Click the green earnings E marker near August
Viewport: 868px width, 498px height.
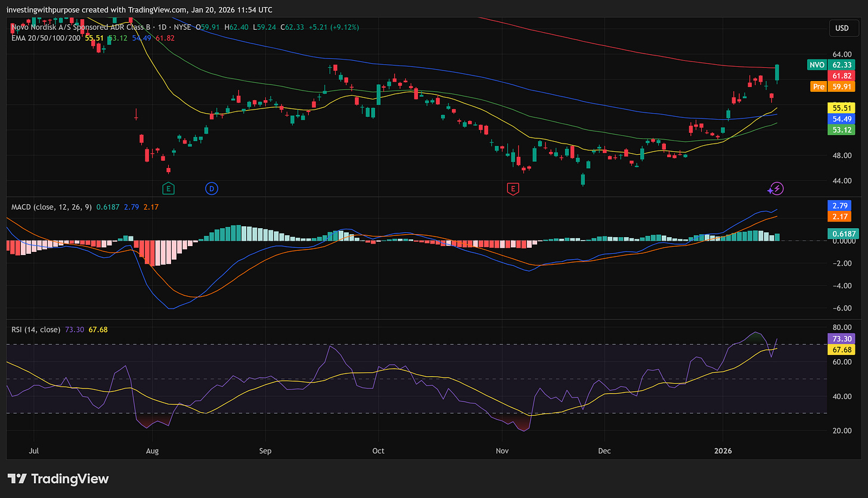[168, 189]
